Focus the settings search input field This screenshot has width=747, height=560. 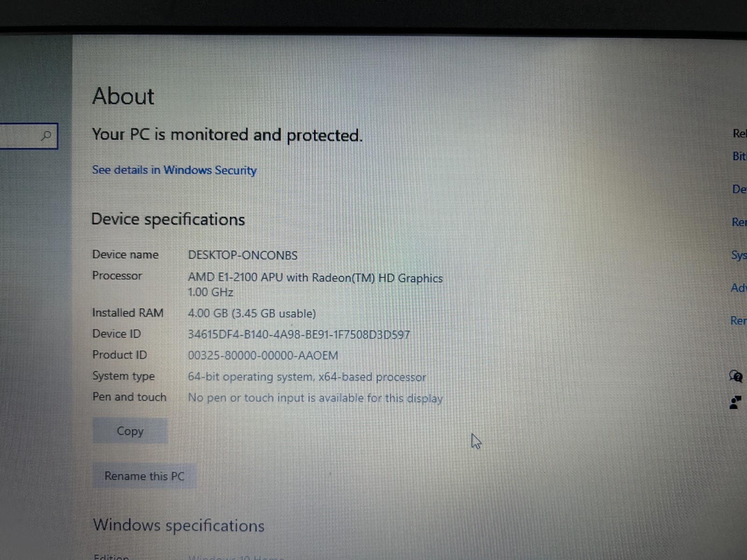[28, 136]
